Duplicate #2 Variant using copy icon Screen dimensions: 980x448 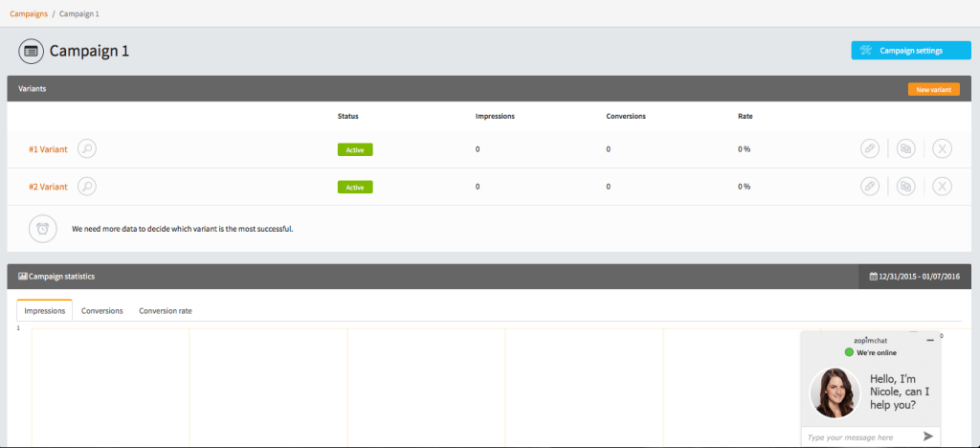pyautogui.click(x=905, y=187)
